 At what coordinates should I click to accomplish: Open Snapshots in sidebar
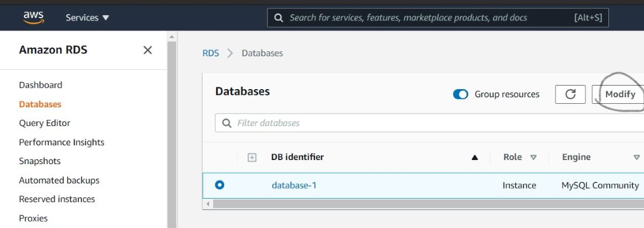[x=40, y=161]
